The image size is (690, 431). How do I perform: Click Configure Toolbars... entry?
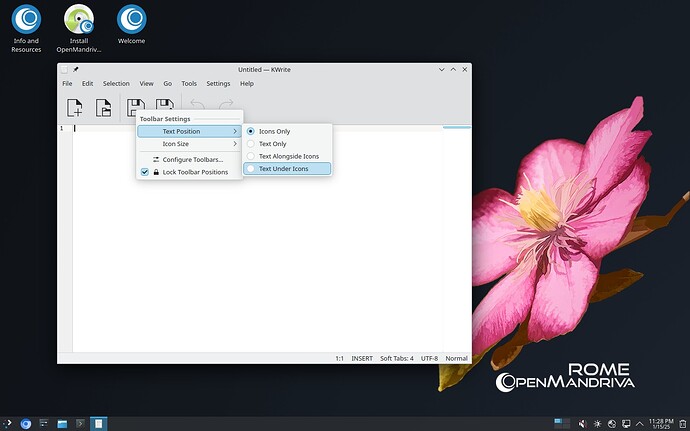[x=193, y=160]
